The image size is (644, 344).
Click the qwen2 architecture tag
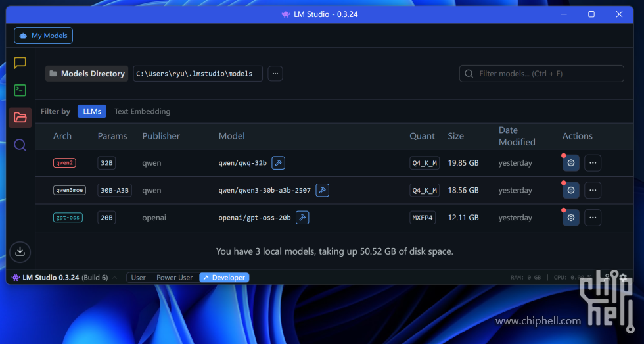click(64, 163)
